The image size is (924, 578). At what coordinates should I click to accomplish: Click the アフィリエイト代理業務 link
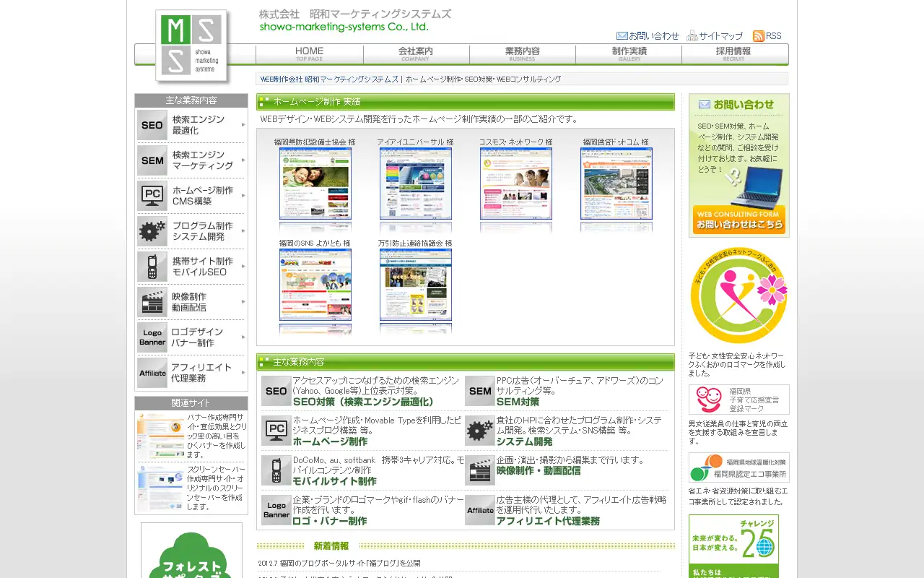[548, 521]
